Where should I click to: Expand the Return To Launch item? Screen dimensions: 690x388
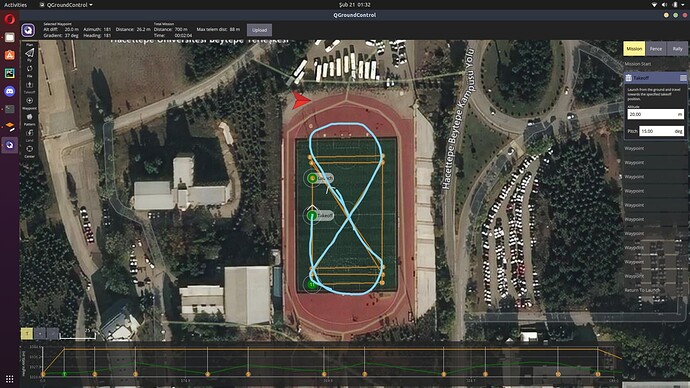655,290
